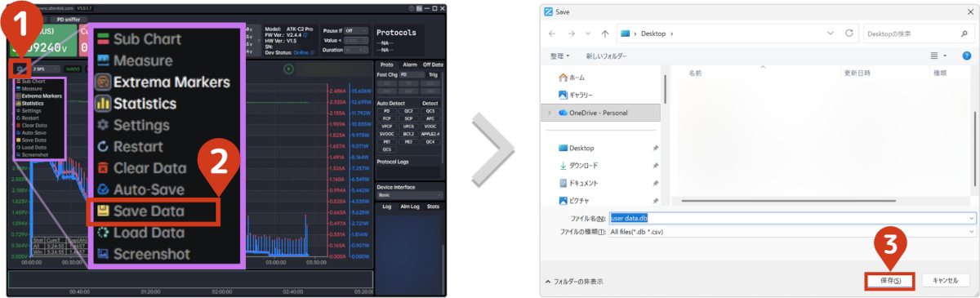Screen dimensions: 980x298
Task: Open the recent locations chevron in Save dialog
Action: pyautogui.click(x=589, y=34)
